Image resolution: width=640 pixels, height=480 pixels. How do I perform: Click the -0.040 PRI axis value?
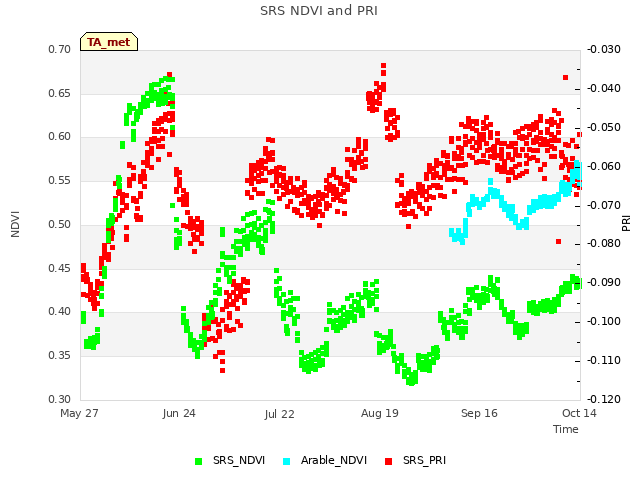coord(604,89)
